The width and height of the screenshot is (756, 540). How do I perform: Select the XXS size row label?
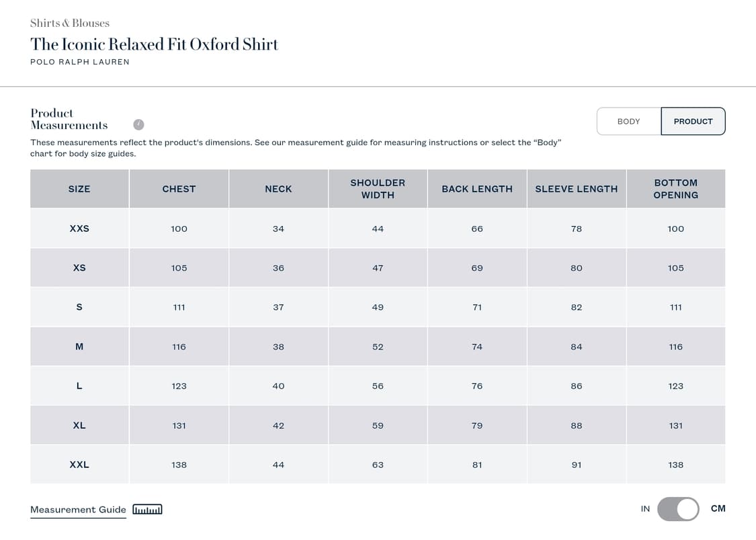(79, 229)
